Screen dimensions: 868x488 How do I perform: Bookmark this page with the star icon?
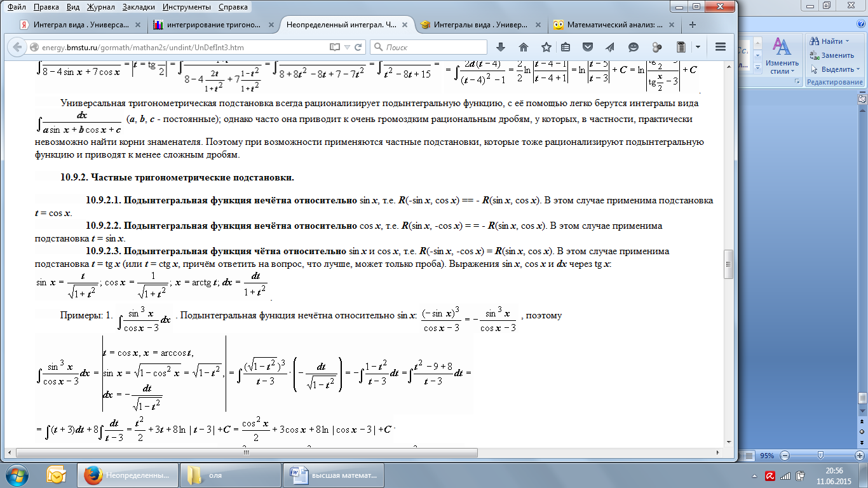[x=546, y=47]
